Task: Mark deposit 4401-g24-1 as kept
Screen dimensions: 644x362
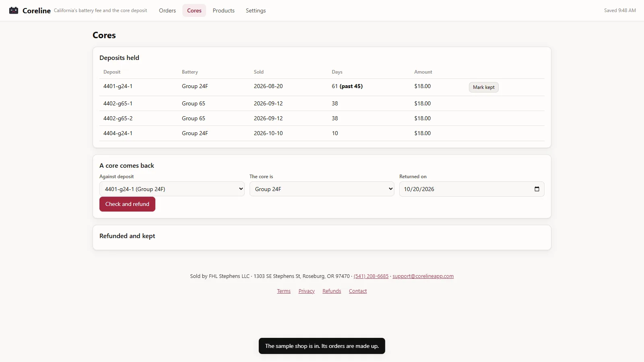Action: [x=483, y=87]
